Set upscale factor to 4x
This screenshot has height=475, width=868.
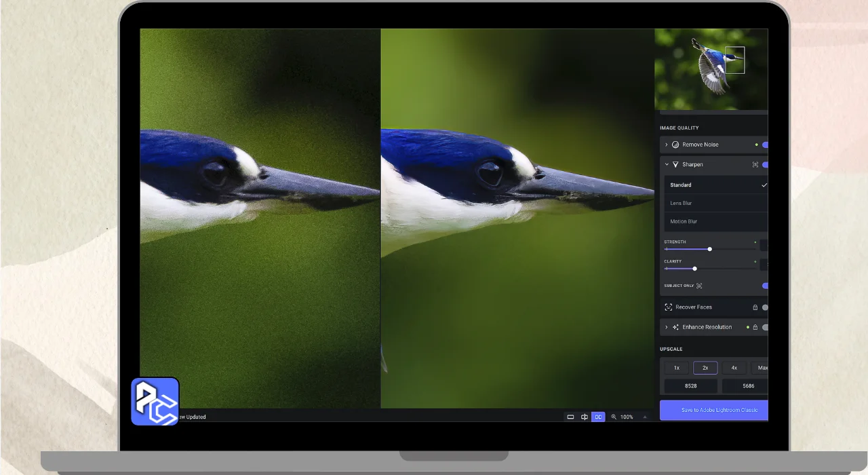734,368
